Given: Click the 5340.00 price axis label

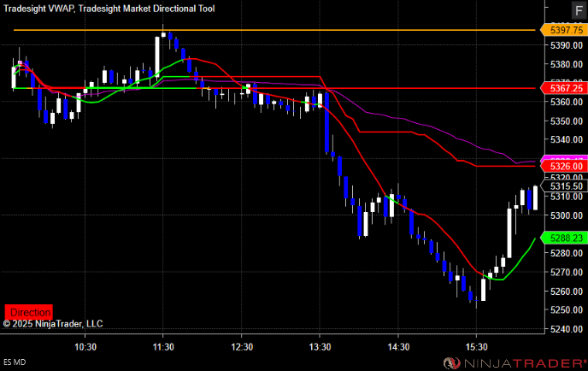Looking at the screenshot, I should (567, 139).
